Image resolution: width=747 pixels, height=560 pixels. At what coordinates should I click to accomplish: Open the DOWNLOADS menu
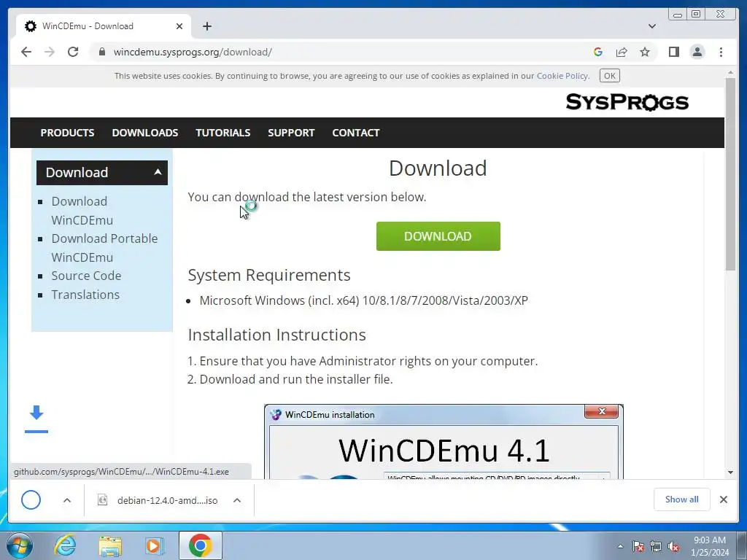click(x=145, y=133)
